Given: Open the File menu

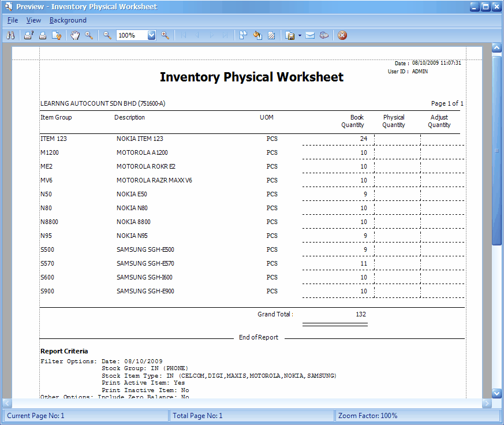Looking at the screenshot, I should tap(13, 20).
